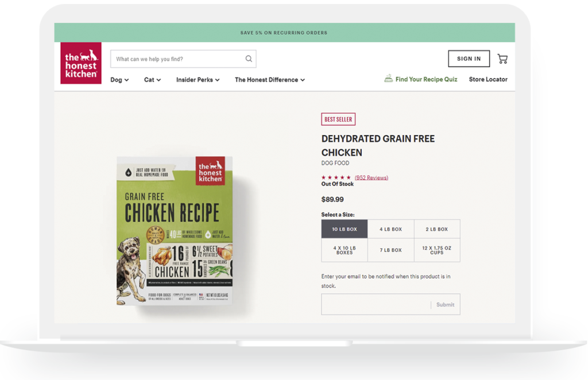Viewport: 588px width, 380px height.
Task: Select the 10 LB Box size
Action: pos(345,229)
